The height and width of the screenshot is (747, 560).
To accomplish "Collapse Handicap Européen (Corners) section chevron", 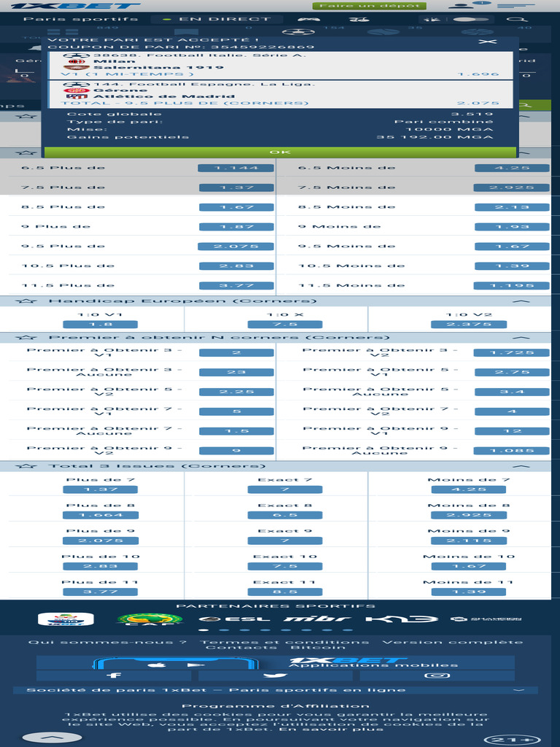I will click(x=521, y=301).
